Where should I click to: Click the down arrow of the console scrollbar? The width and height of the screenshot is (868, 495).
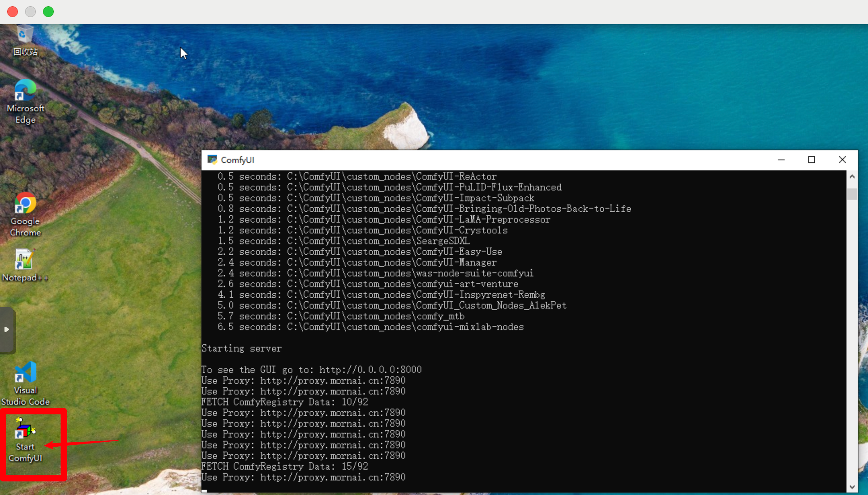(x=852, y=487)
